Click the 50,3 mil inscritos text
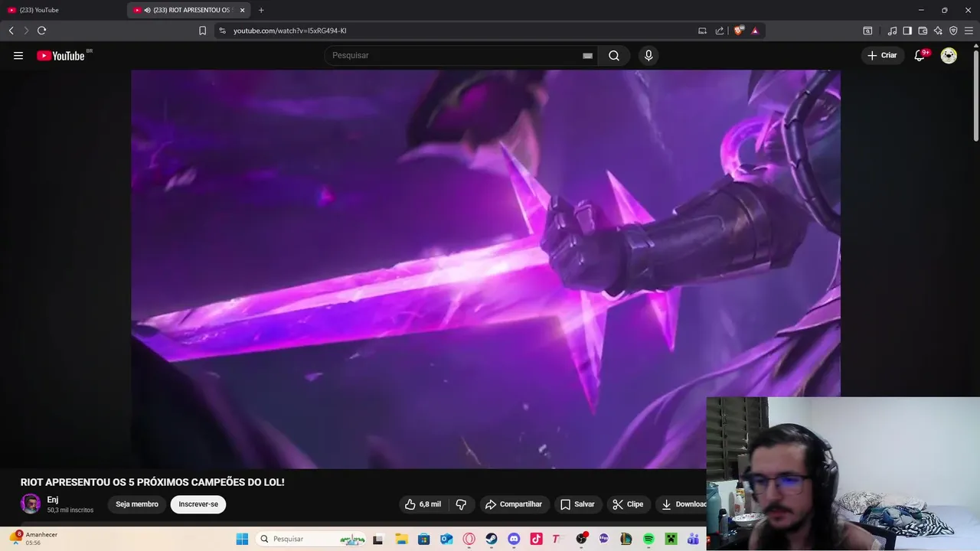Screen dimensions: 980x551 [70, 510]
